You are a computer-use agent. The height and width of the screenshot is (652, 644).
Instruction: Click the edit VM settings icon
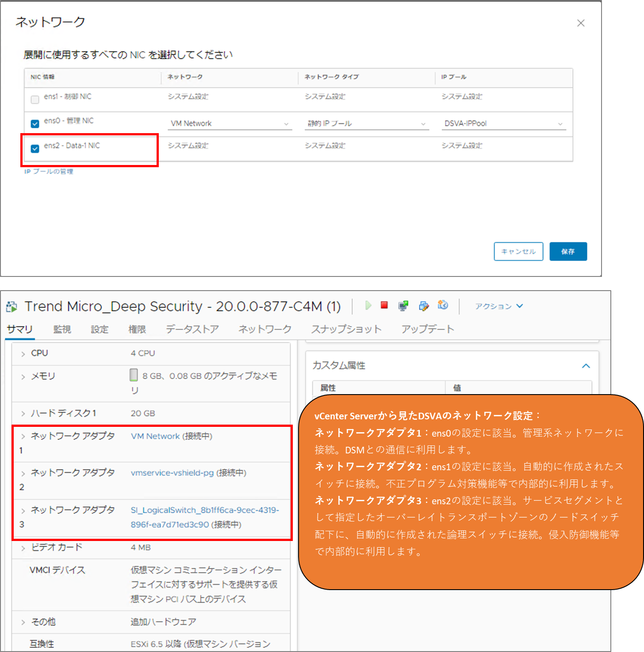424,306
